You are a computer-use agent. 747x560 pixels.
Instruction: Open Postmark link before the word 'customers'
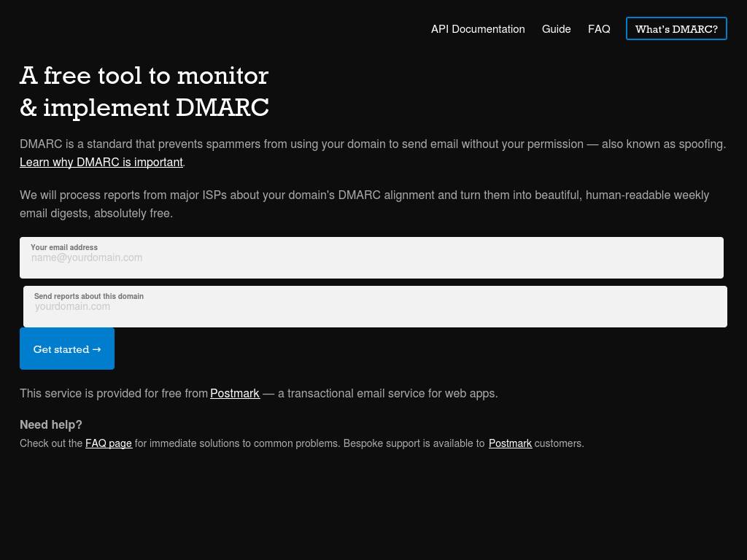tap(510, 443)
